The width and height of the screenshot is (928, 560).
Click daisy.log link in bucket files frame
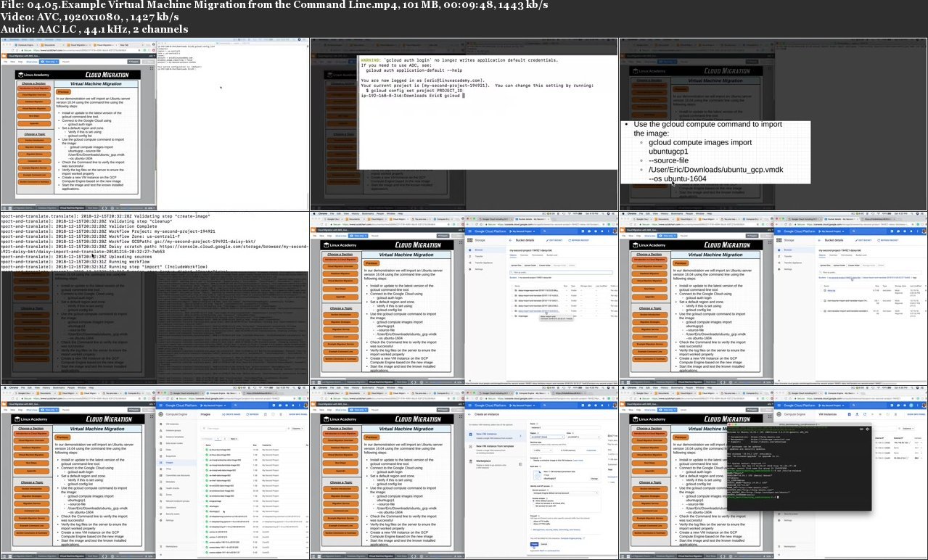coord(831,290)
